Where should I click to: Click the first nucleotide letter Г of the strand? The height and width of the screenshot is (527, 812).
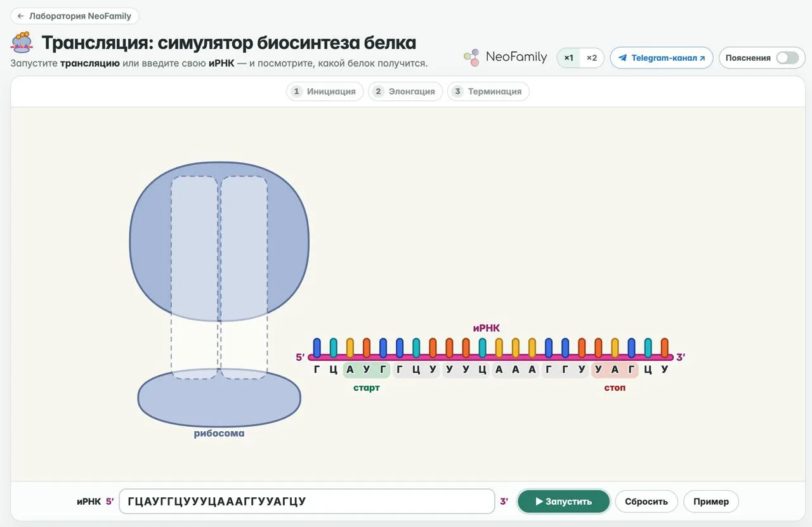[317, 370]
